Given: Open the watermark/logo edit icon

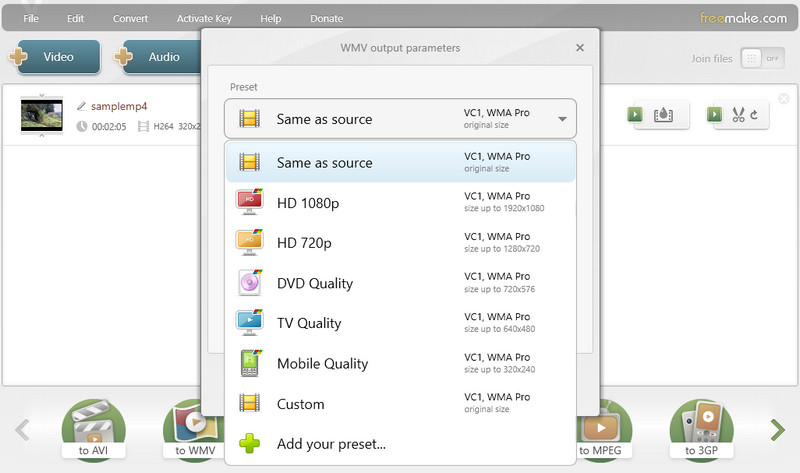Looking at the screenshot, I should click(663, 114).
